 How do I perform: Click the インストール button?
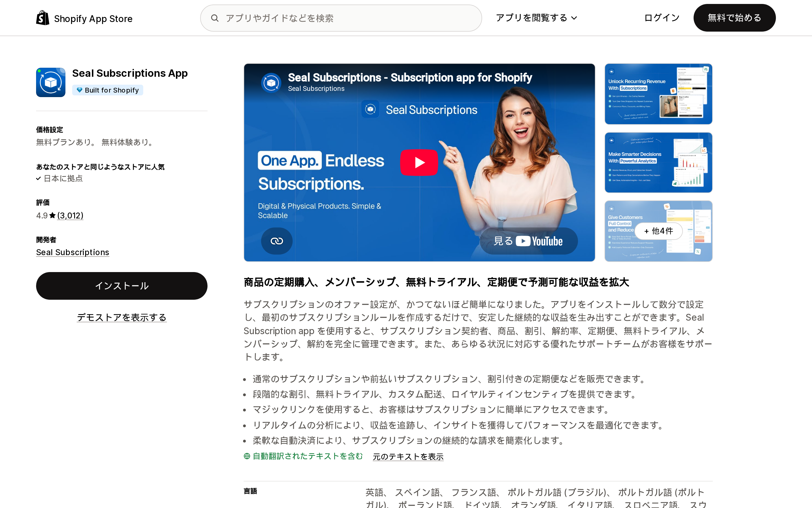tap(122, 286)
